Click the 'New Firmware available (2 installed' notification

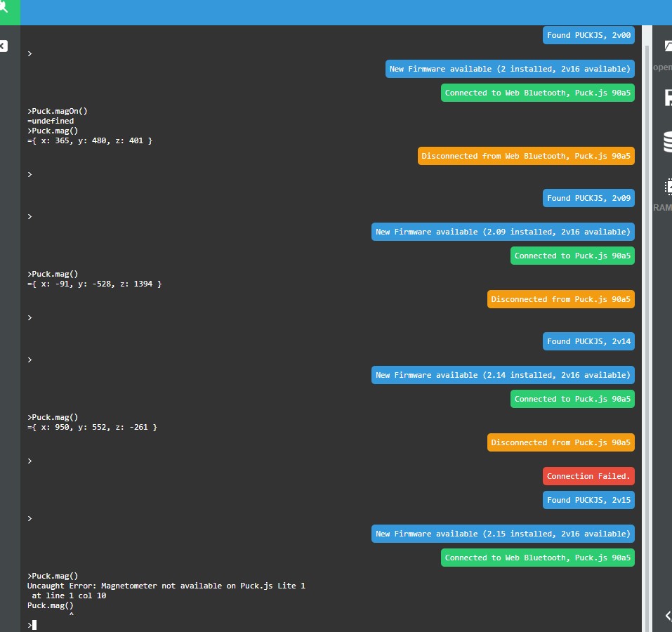[x=510, y=69]
